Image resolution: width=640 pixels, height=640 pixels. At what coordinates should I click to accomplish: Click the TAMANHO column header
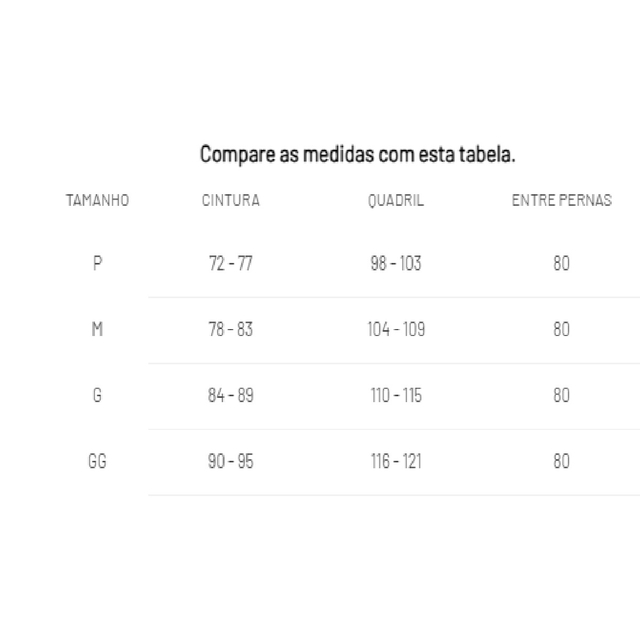98,200
